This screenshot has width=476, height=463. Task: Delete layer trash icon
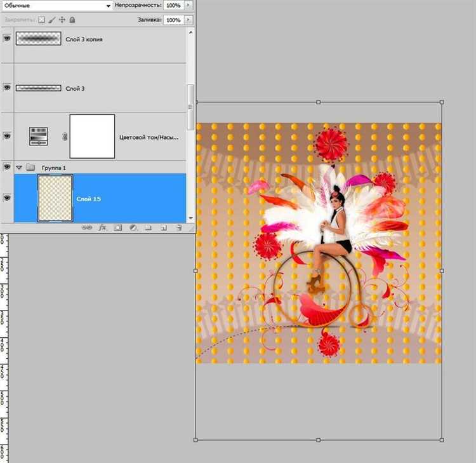point(179,227)
